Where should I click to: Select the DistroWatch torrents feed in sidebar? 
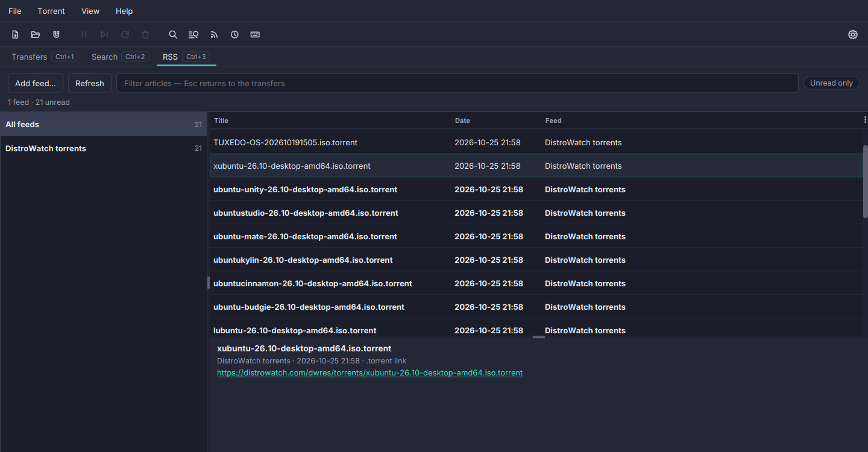[104, 148]
